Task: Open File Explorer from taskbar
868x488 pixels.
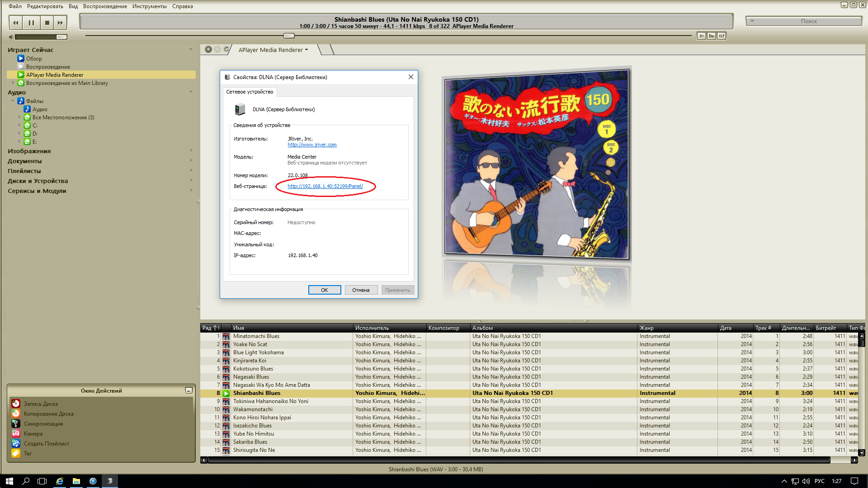Action: click(x=76, y=481)
